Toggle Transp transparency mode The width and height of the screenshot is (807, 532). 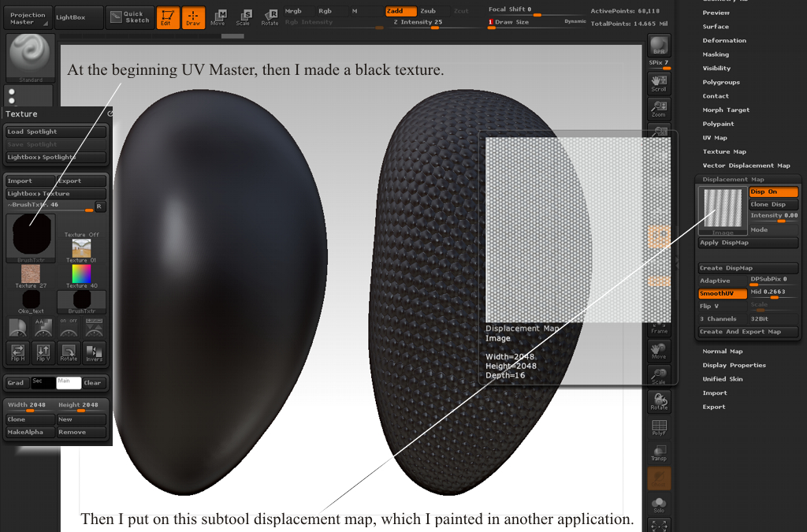(x=659, y=452)
